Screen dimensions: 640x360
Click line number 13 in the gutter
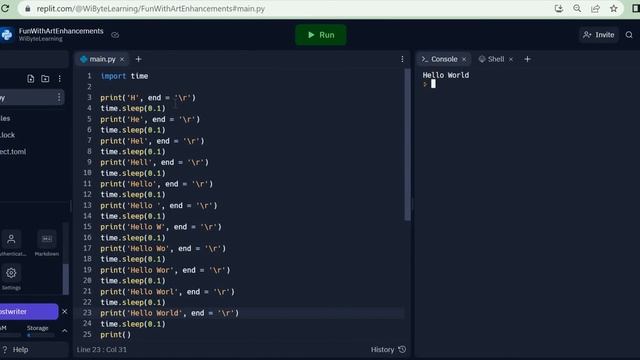87,205
